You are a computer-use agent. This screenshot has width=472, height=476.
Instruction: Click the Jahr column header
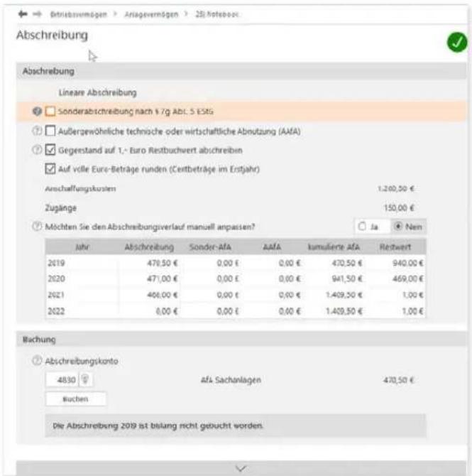pos(82,247)
